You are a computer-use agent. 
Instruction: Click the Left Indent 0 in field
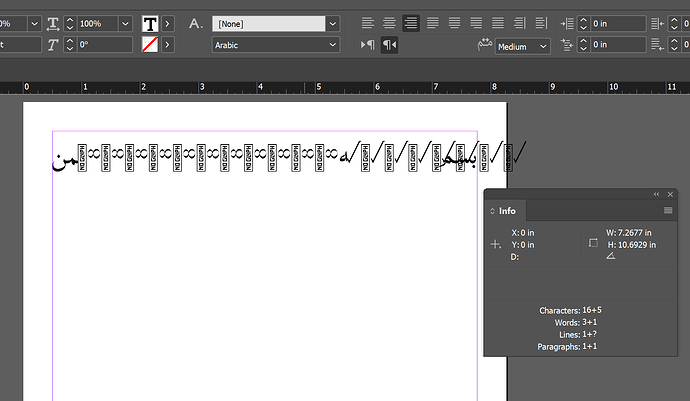point(617,24)
